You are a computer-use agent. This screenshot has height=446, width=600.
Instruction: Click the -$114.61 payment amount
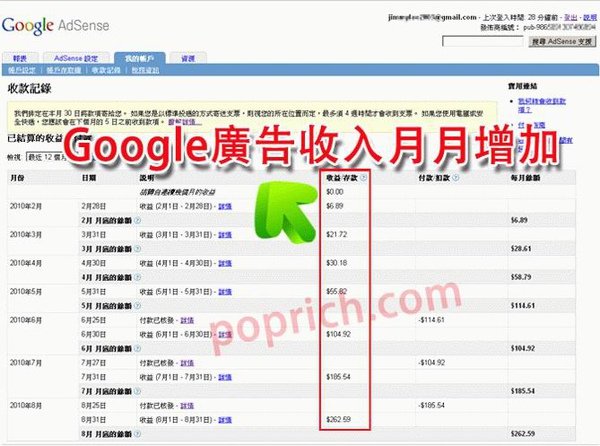432,320
